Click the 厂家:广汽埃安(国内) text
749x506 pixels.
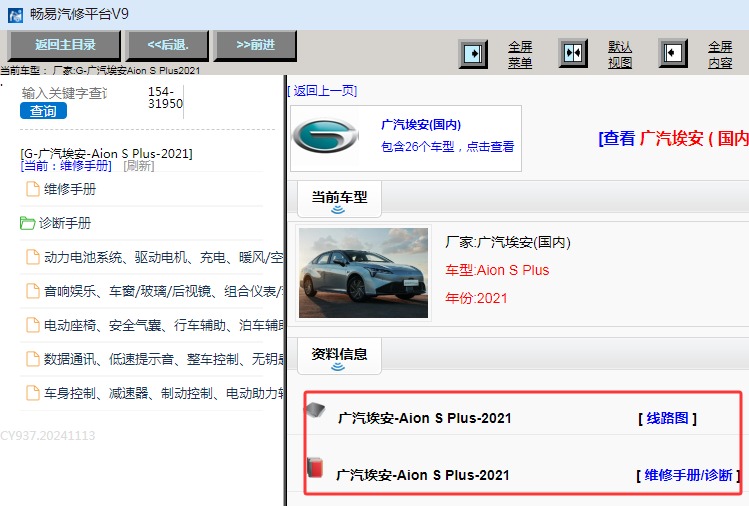[508, 242]
